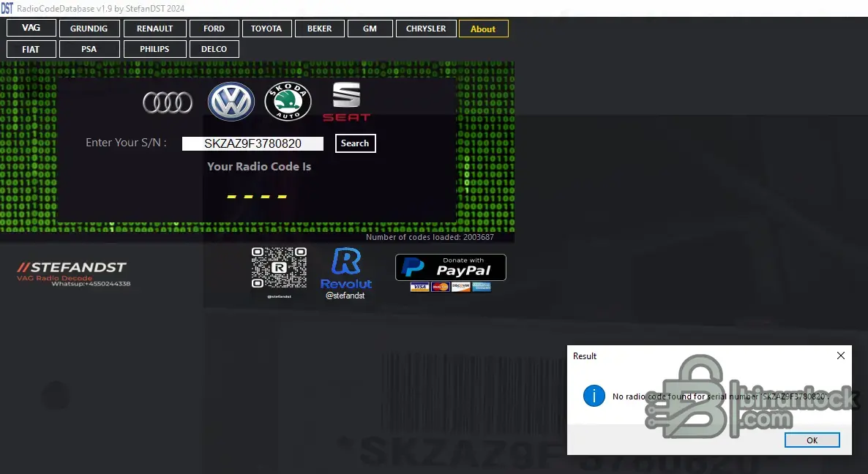The width and height of the screenshot is (868, 474).
Task: Open the About tab
Action: click(x=483, y=29)
